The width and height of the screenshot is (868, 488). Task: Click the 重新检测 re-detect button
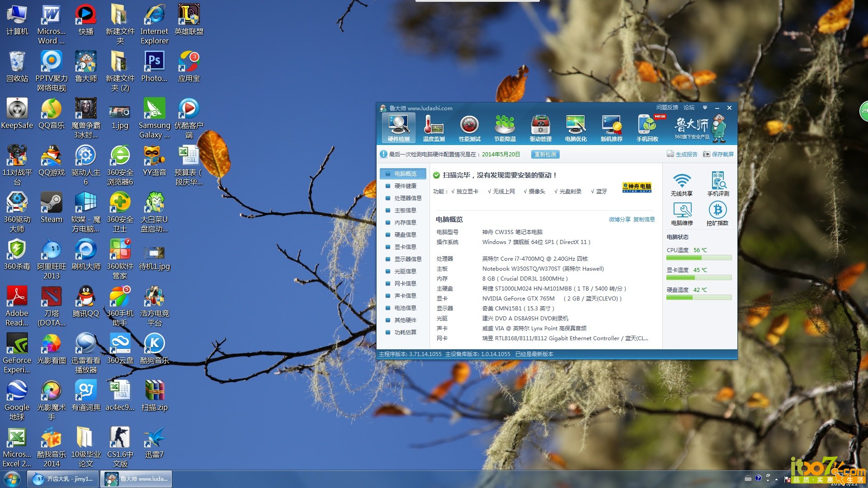tap(545, 155)
